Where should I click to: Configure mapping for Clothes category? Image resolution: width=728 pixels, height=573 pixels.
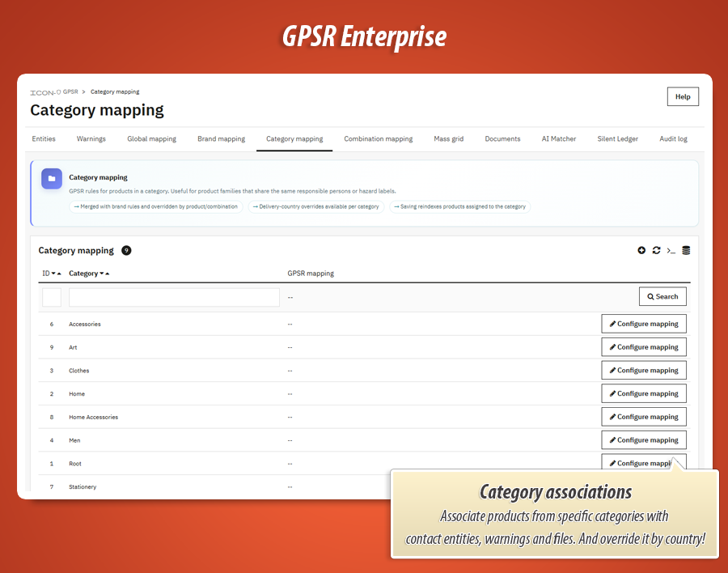(644, 371)
